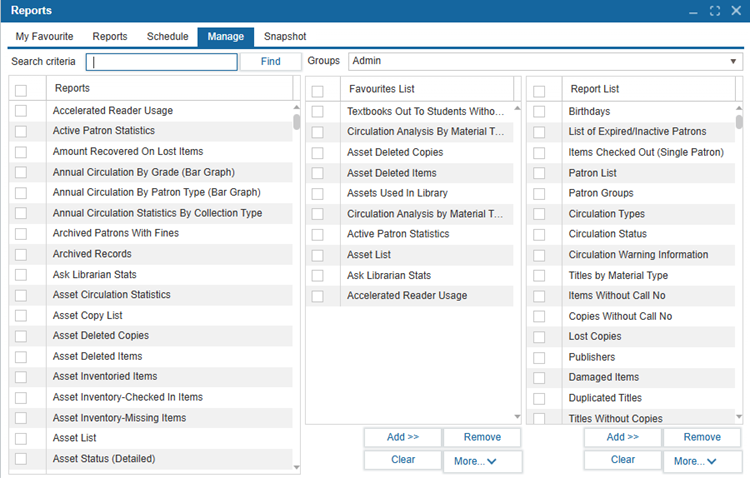Click the Reports column header
The width and height of the screenshot is (750, 478).
(169, 88)
